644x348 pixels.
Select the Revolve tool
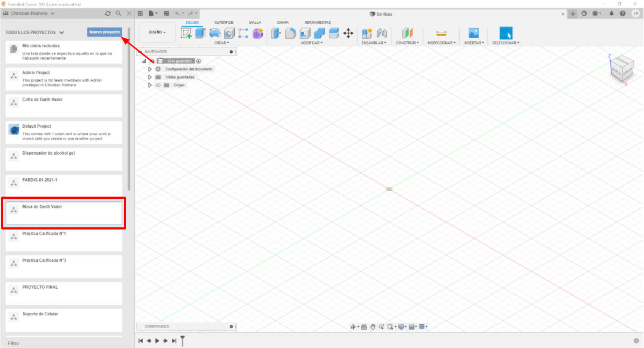[215, 33]
